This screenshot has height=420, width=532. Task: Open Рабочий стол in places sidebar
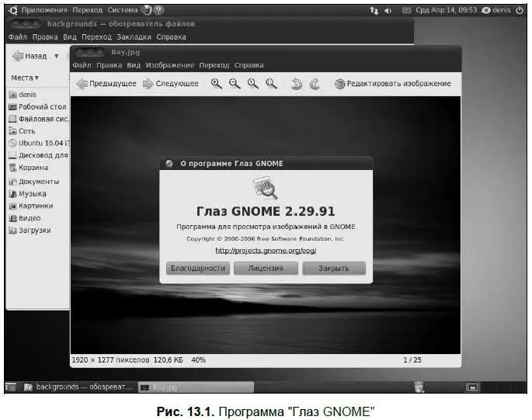tap(37, 107)
